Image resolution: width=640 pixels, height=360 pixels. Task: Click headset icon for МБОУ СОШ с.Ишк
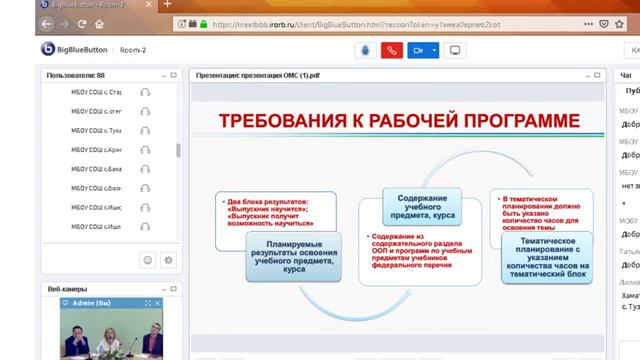point(145,207)
